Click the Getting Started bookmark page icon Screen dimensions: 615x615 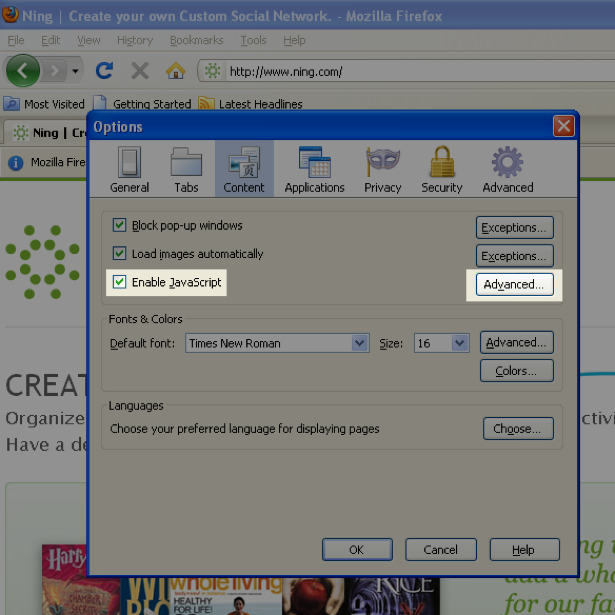100,103
